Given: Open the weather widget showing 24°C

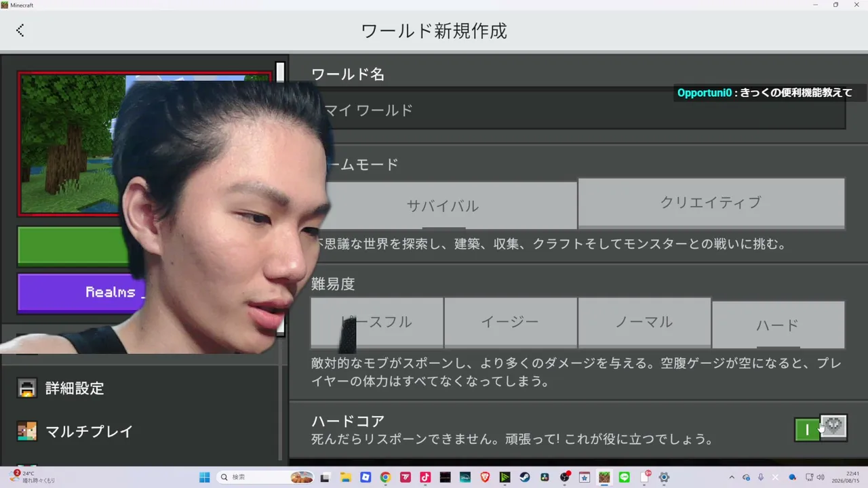Looking at the screenshot, I should 33,477.
